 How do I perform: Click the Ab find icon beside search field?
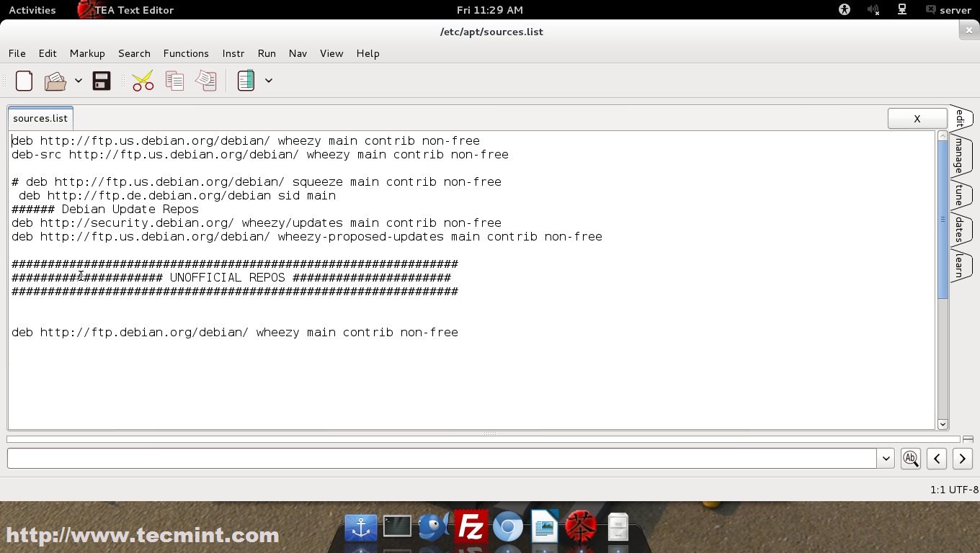(911, 458)
